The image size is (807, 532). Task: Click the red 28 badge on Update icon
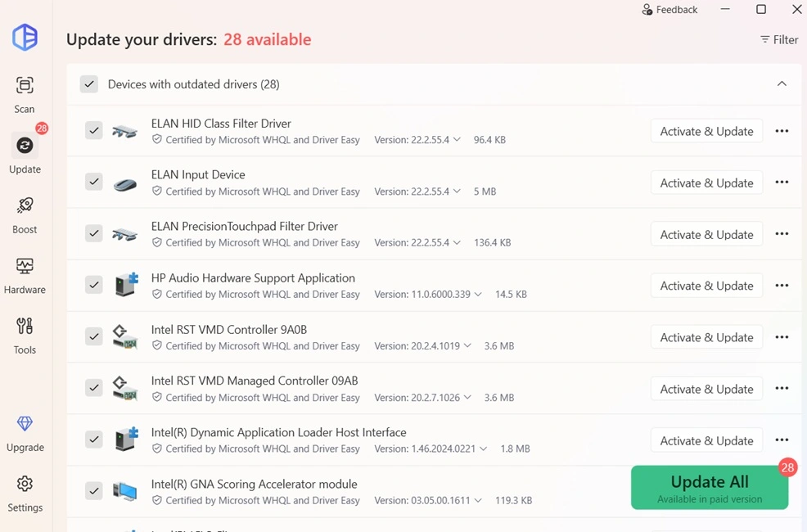[42, 128]
